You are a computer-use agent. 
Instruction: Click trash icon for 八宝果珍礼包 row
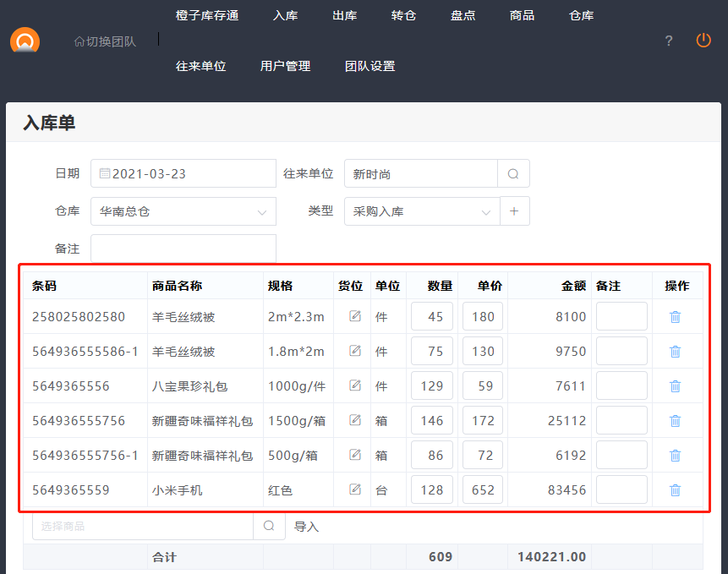coord(675,385)
